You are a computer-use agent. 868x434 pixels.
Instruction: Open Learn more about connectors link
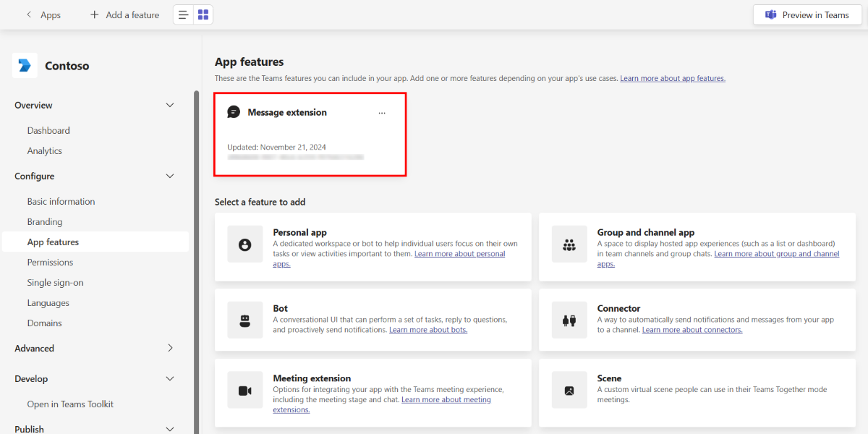[692, 330]
